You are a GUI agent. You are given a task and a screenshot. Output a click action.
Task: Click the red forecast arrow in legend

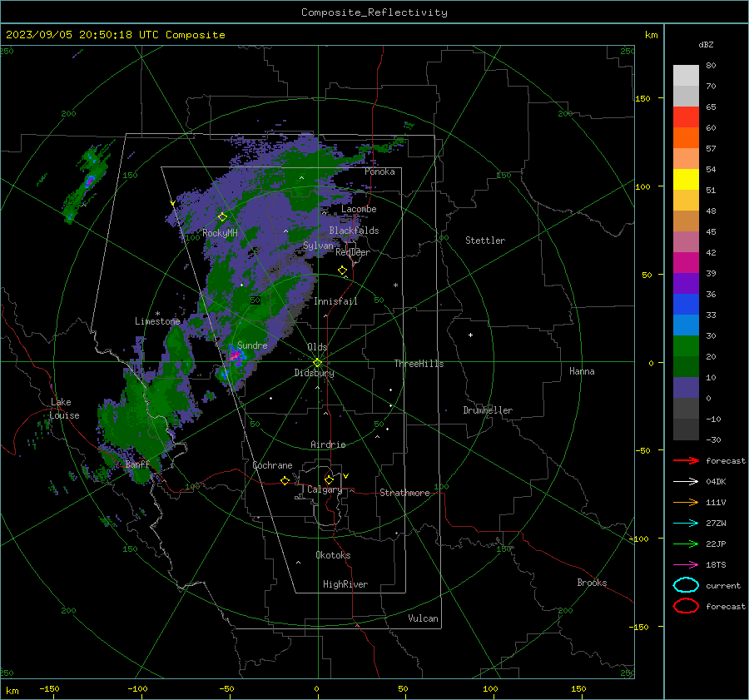(686, 460)
